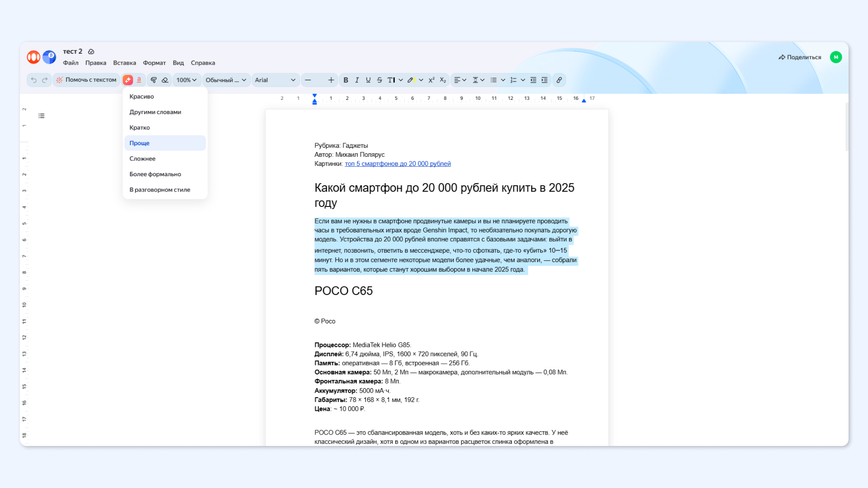Expand the line spacing dropdown arrow
The image size is (868, 488).
pos(482,80)
